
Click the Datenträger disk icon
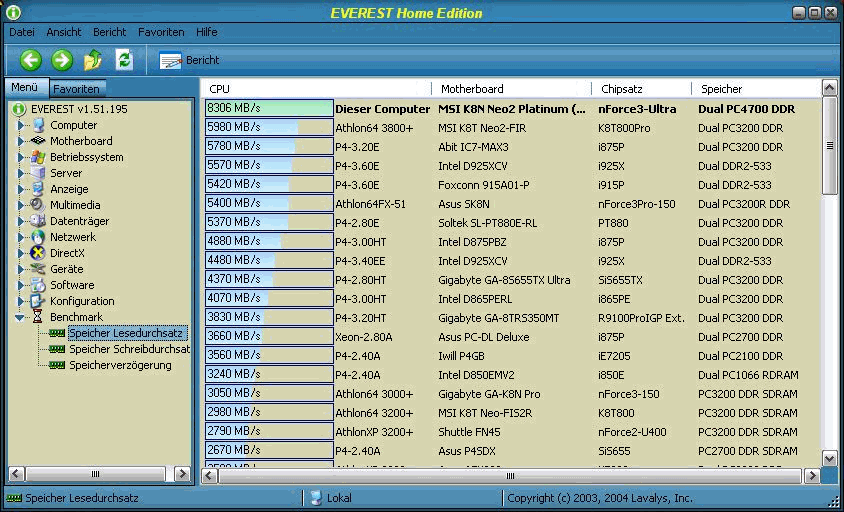point(38,221)
